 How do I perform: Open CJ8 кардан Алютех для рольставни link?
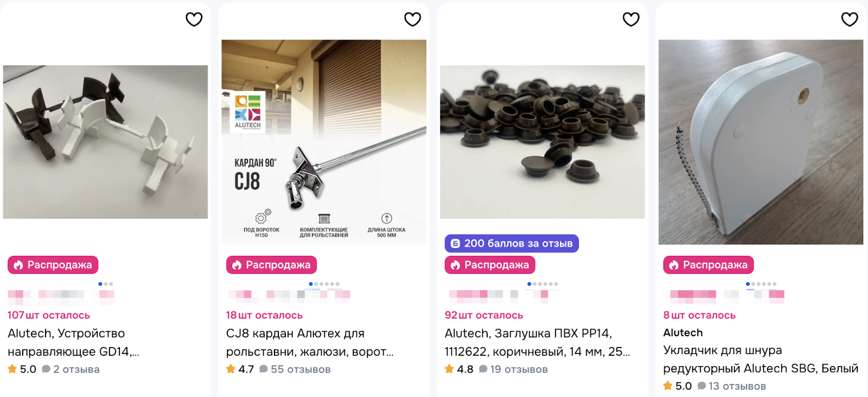pos(310,342)
